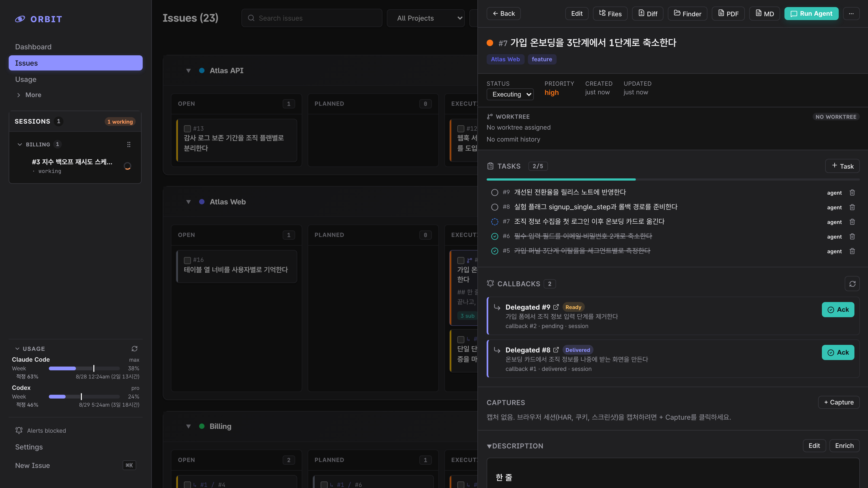This screenshot has width=868, height=488.
Task: Select checkbox on issue #16 card
Action: pyautogui.click(x=187, y=260)
